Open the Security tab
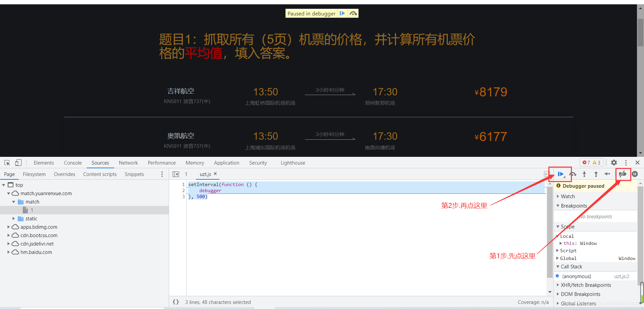This screenshot has height=309, width=644. tap(258, 163)
